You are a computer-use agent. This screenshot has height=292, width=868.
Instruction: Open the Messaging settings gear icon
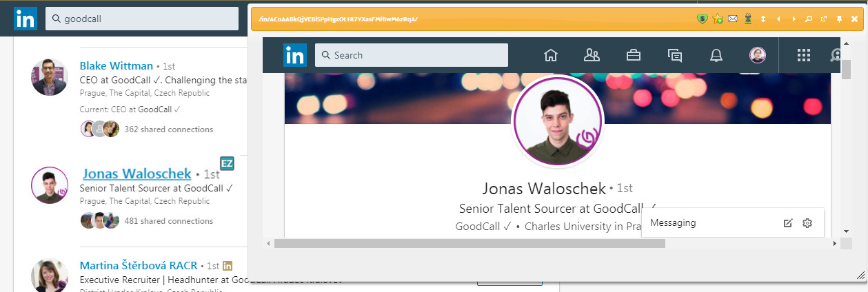point(808,223)
